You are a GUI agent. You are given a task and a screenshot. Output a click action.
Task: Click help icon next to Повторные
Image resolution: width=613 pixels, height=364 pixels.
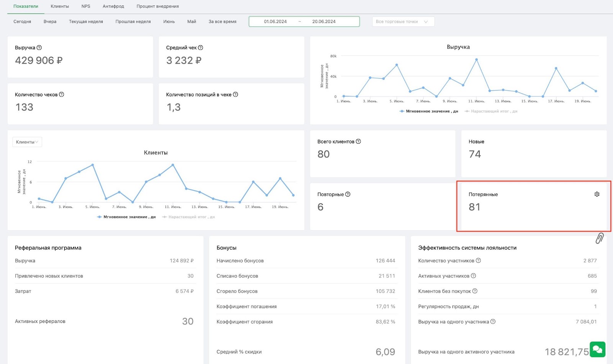tap(348, 194)
